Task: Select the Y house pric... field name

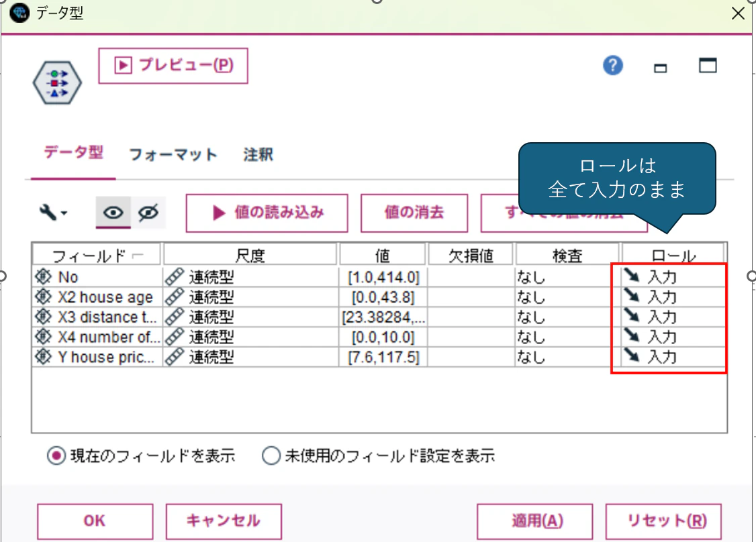Action: pyautogui.click(x=106, y=358)
